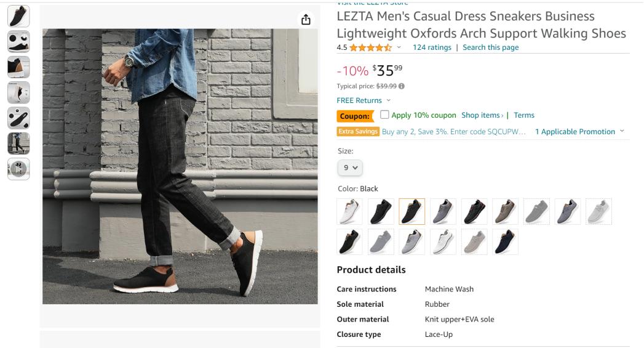
Task: Open the brown heel close-up thumbnail
Action: point(18,67)
